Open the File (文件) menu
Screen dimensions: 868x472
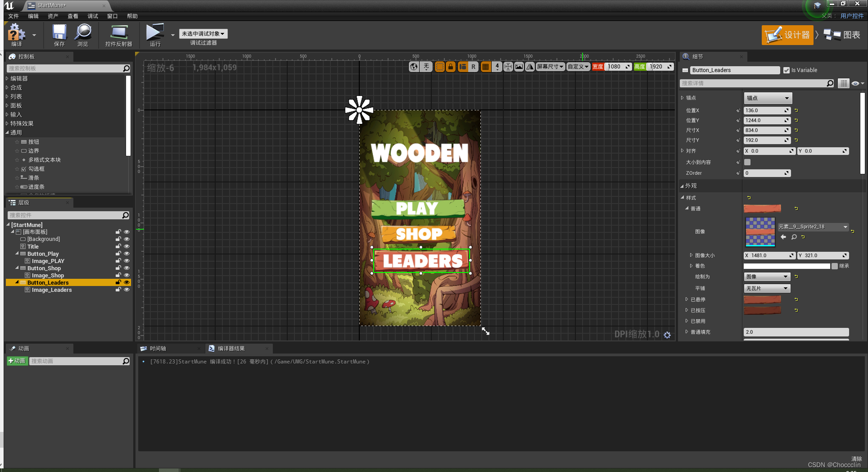tap(14, 16)
